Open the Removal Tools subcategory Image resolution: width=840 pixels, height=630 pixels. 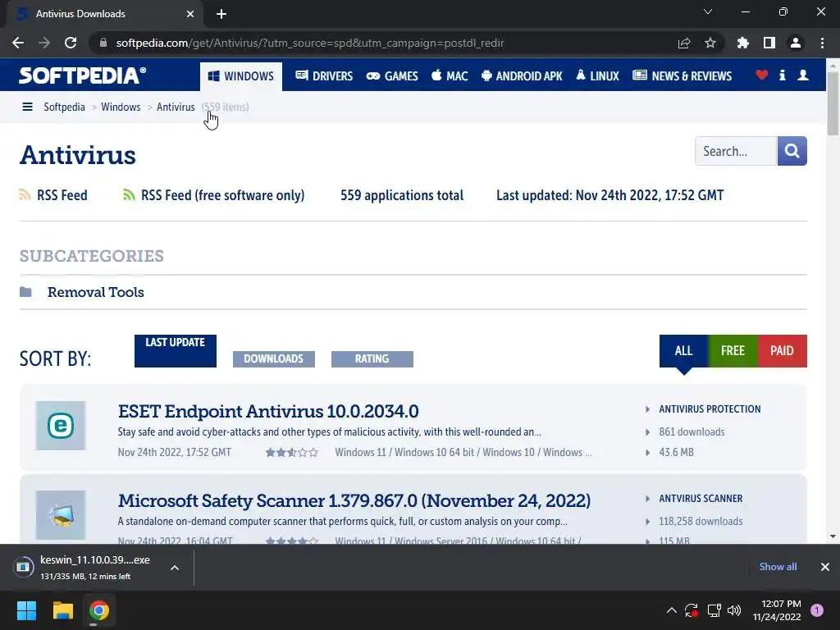click(x=96, y=292)
